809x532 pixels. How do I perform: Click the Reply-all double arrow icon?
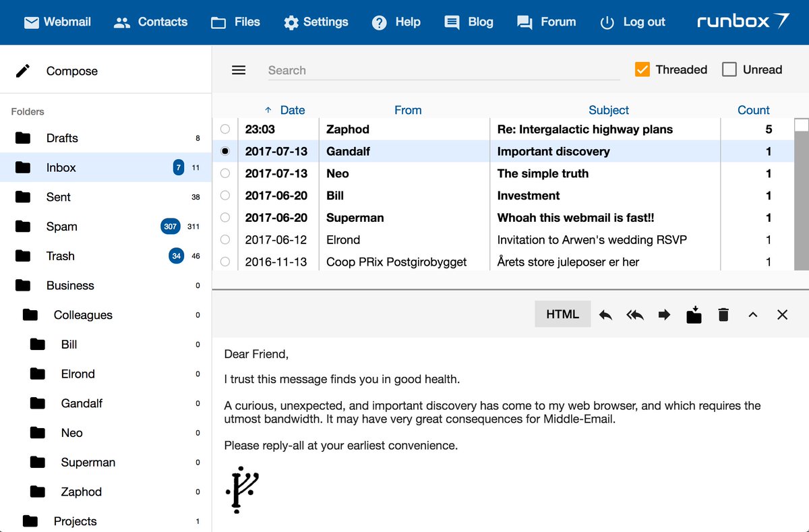635,315
